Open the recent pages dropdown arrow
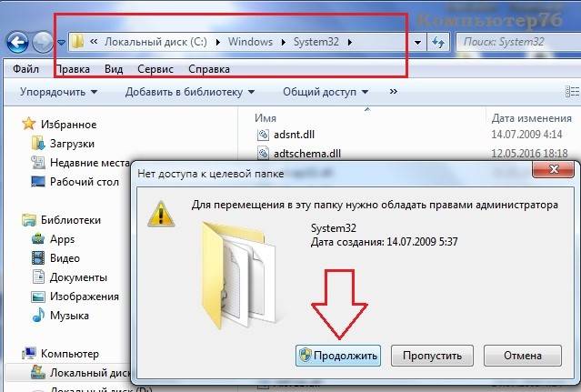 [x=62, y=43]
